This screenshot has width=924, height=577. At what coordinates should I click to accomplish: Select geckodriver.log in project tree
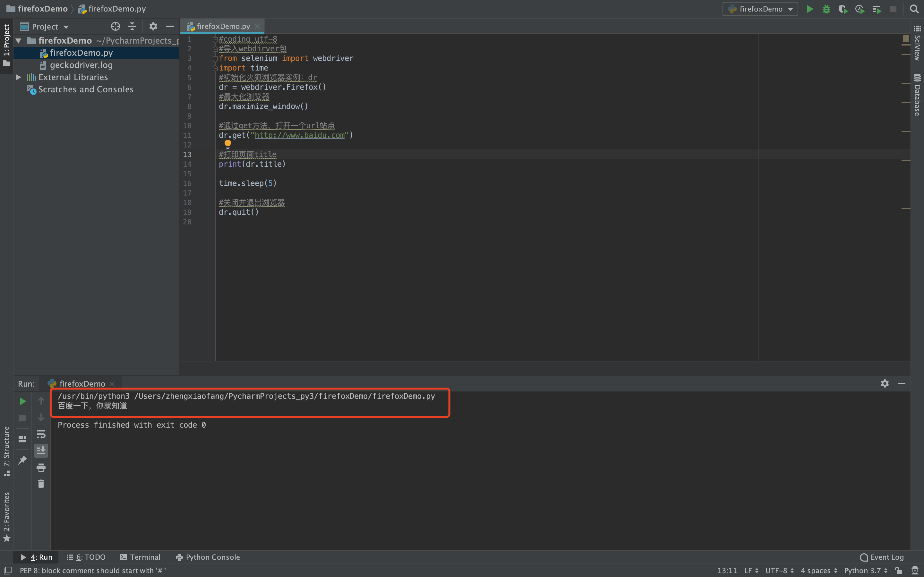click(81, 65)
